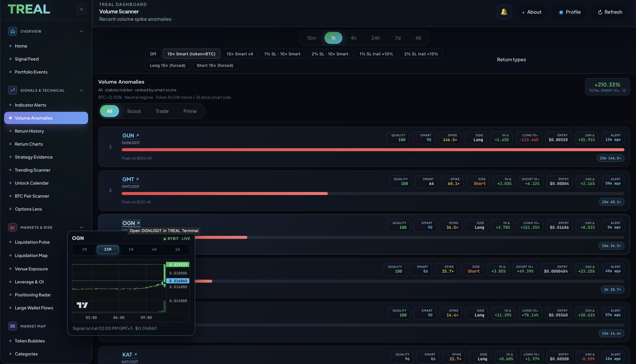
Task: Click the 15m 146.5× badge
Action: [610, 158]
